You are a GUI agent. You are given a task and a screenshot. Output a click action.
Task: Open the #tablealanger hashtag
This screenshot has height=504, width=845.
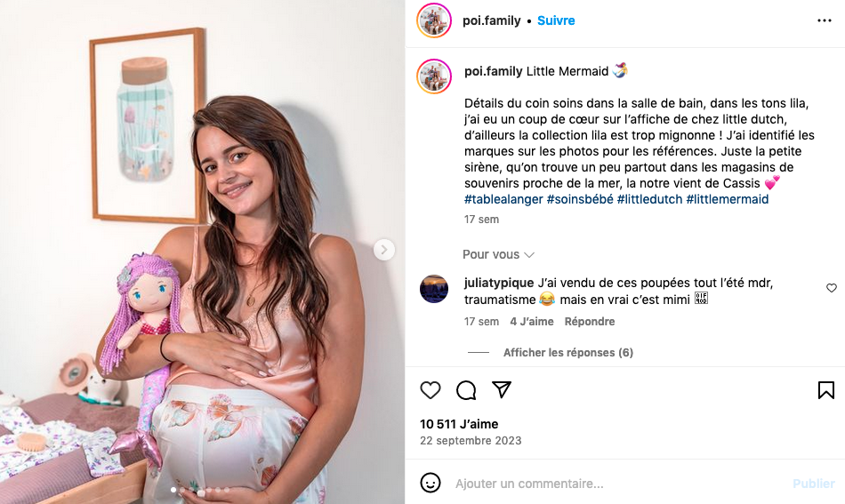tap(502, 199)
